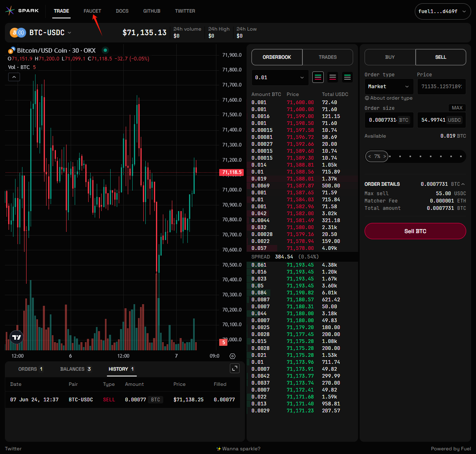Click the USDC order size input
Viewport: 476px width, 454px height.
coord(442,120)
